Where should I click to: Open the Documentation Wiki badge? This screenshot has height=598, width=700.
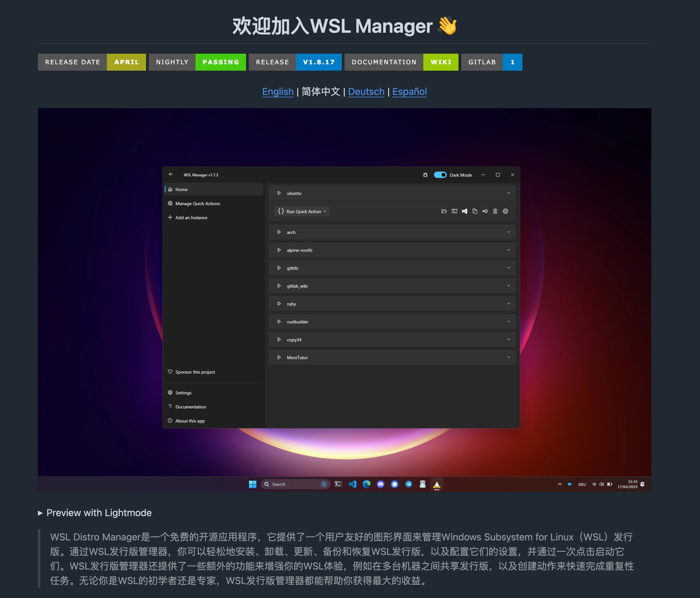401,62
